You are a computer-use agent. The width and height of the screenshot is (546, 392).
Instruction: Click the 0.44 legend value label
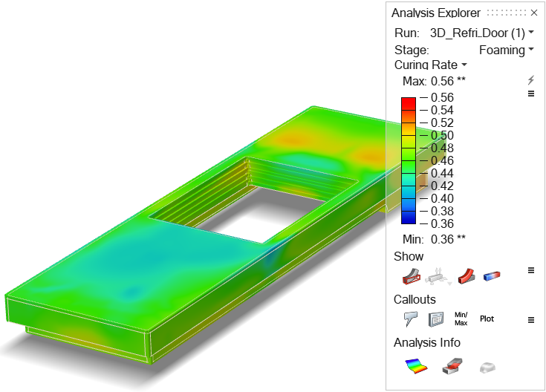click(x=442, y=174)
